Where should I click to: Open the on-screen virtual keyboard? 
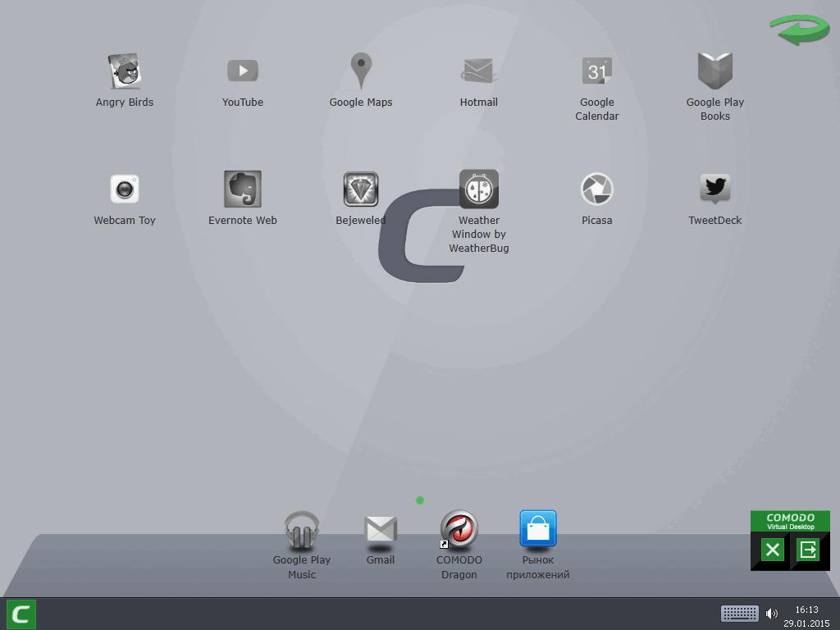739,613
